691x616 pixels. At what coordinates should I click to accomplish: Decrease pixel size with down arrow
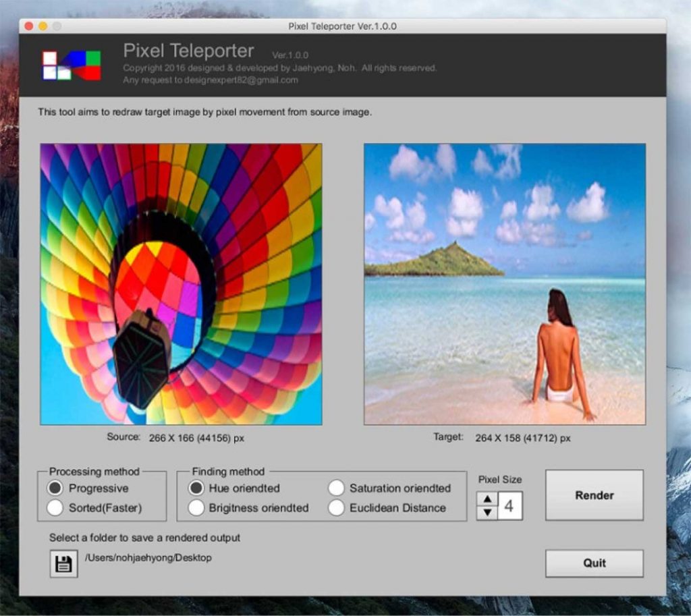tap(487, 513)
